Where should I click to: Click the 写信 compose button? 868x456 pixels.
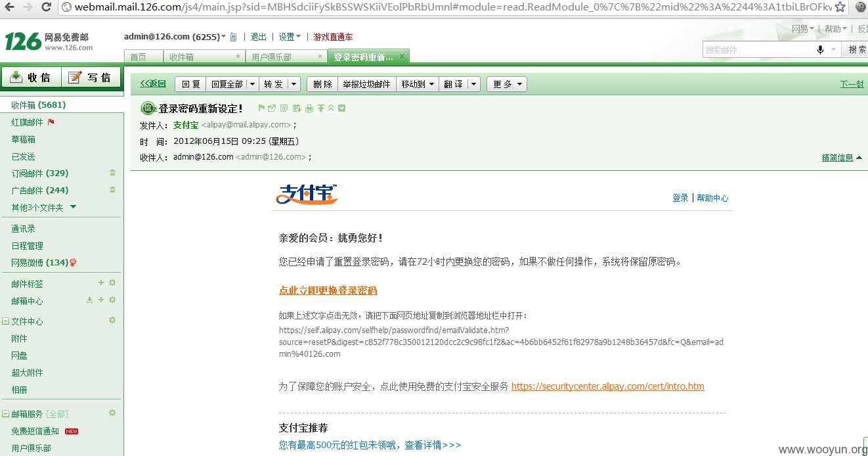[x=91, y=78]
